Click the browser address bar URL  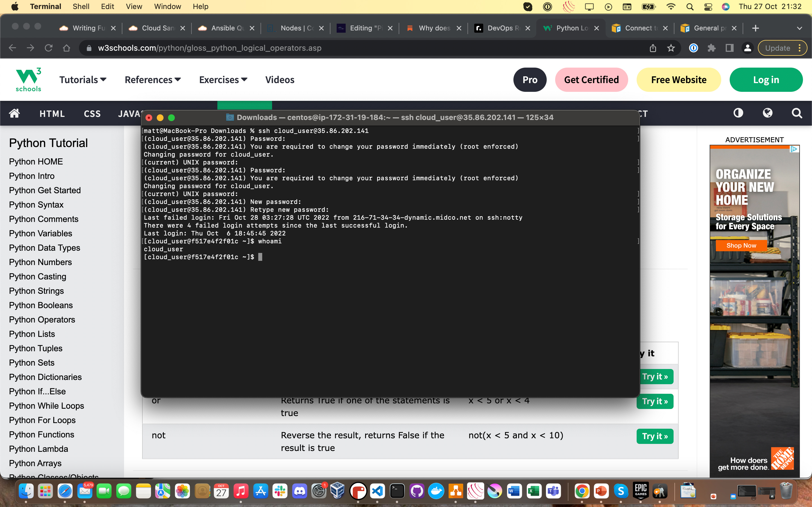(x=210, y=48)
